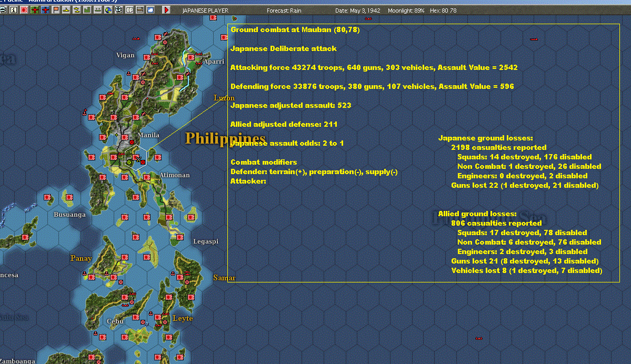This screenshot has width=631, height=364.
Task: Click the 'Japanese Deliberate attack' line
Action: (x=283, y=49)
